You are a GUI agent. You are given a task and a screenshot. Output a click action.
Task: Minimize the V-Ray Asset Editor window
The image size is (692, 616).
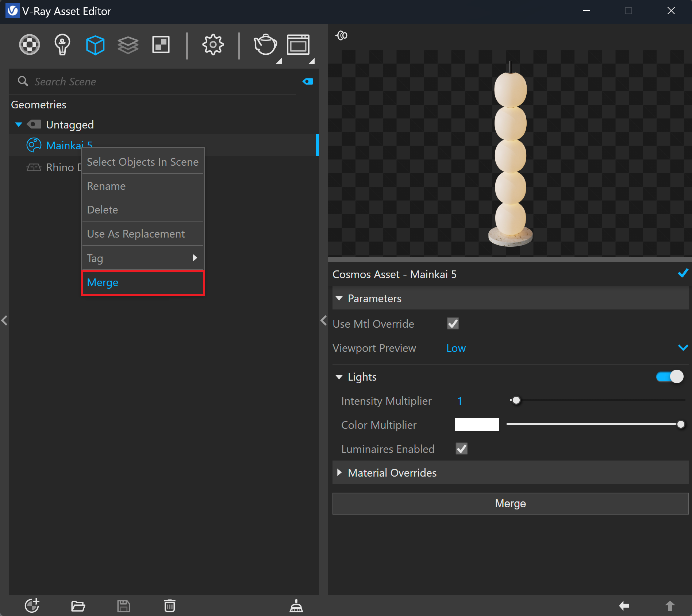pos(587,11)
